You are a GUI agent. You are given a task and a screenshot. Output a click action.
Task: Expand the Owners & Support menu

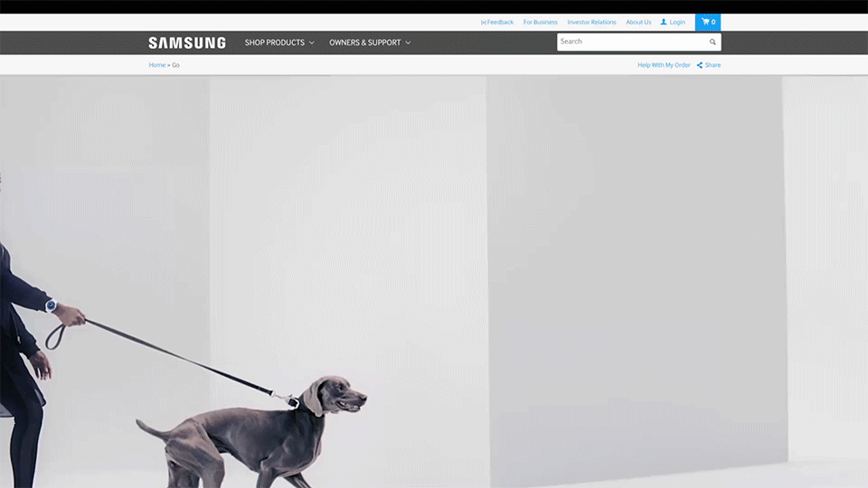[370, 42]
